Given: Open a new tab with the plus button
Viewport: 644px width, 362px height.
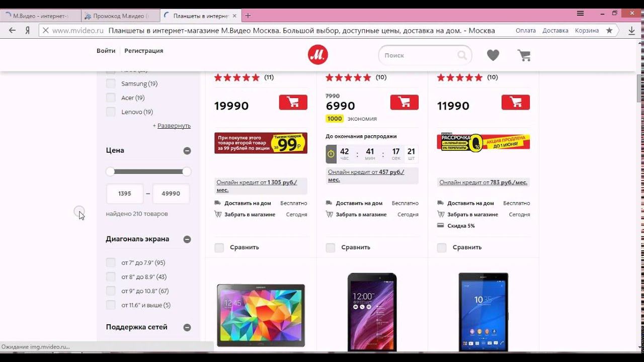Looking at the screenshot, I should click(x=248, y=16).
